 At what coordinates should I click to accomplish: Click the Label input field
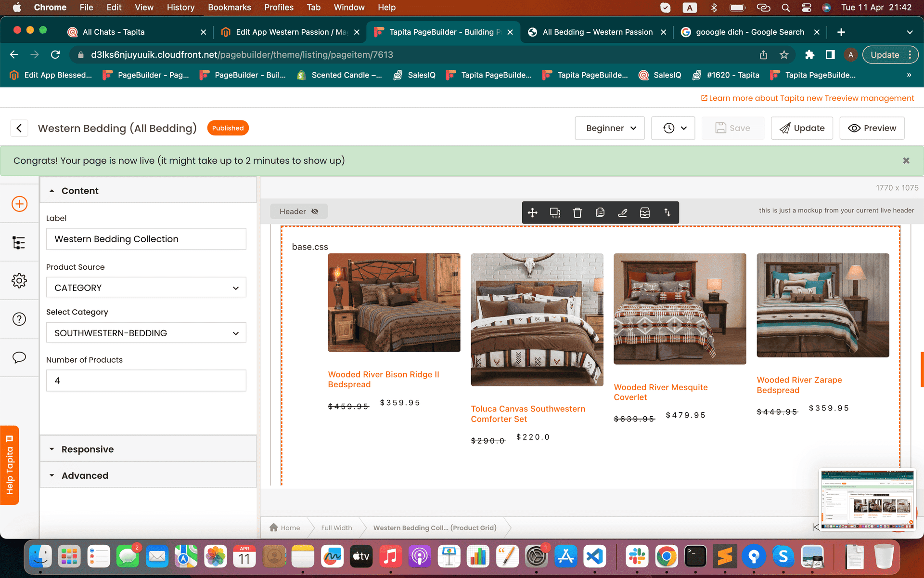click(x=146, y=239)
